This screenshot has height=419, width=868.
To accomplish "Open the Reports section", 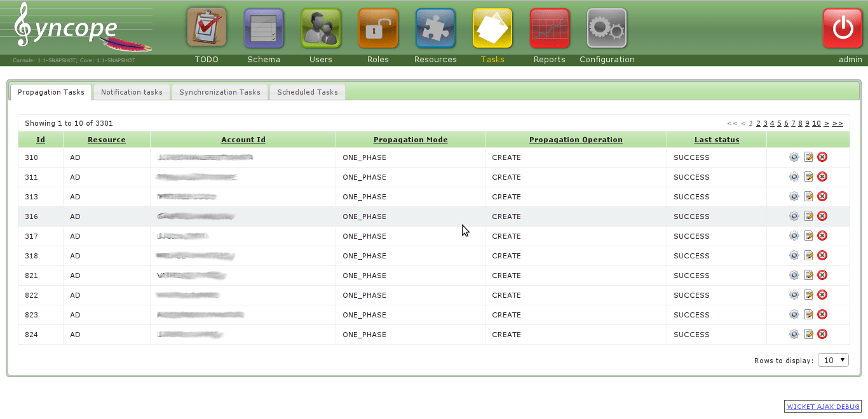I will (550, 29).
